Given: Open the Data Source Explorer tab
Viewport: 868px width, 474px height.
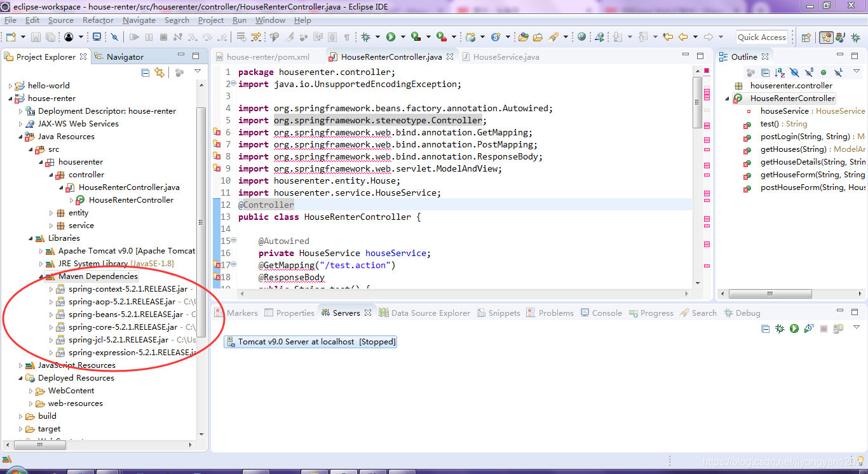Looking at the screenshot, I should pos(424,313).
